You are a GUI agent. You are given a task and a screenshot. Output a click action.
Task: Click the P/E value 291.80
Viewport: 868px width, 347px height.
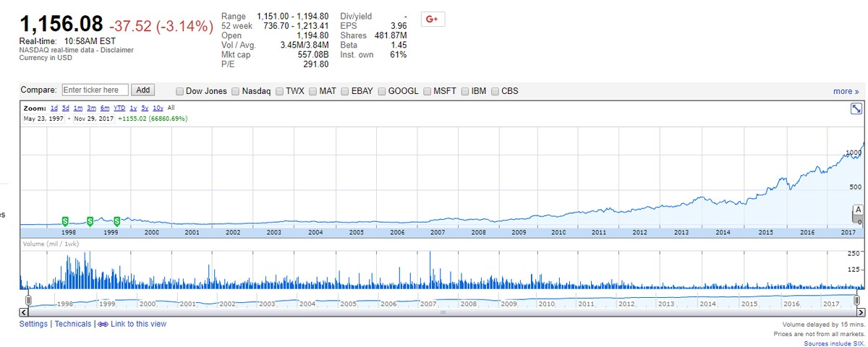pos(316,64)
